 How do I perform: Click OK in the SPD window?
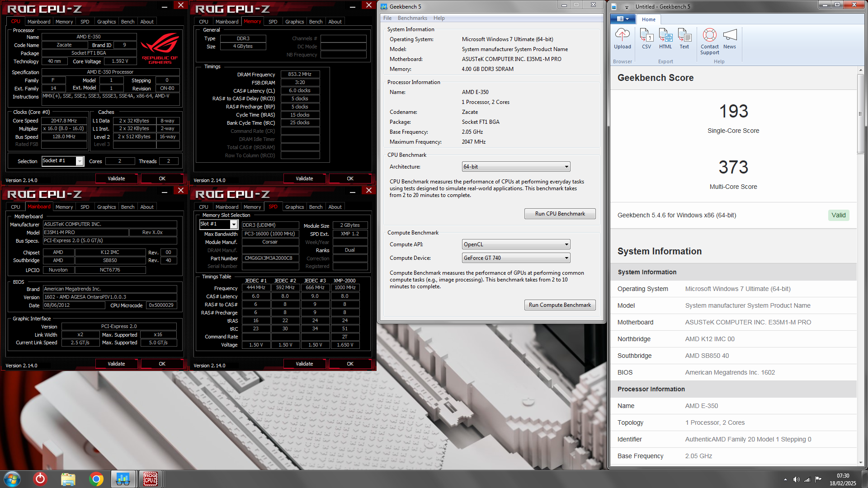tap(350, 364)
